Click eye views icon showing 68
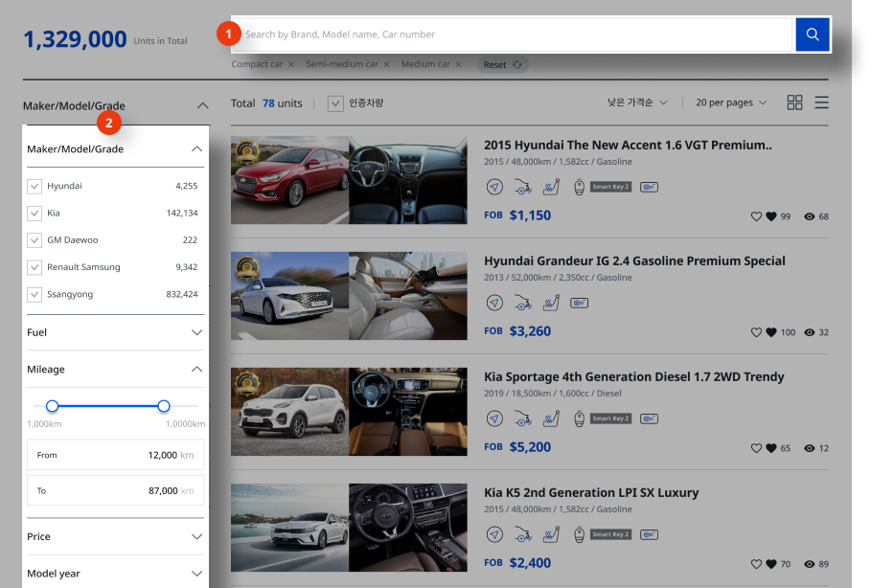This screenshot has height=588, width=871. pos(810,216)
